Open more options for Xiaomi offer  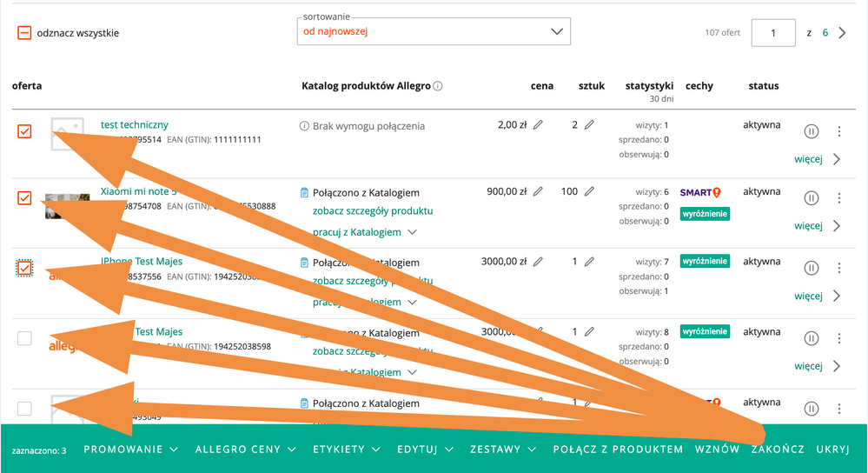pos(839,197)
